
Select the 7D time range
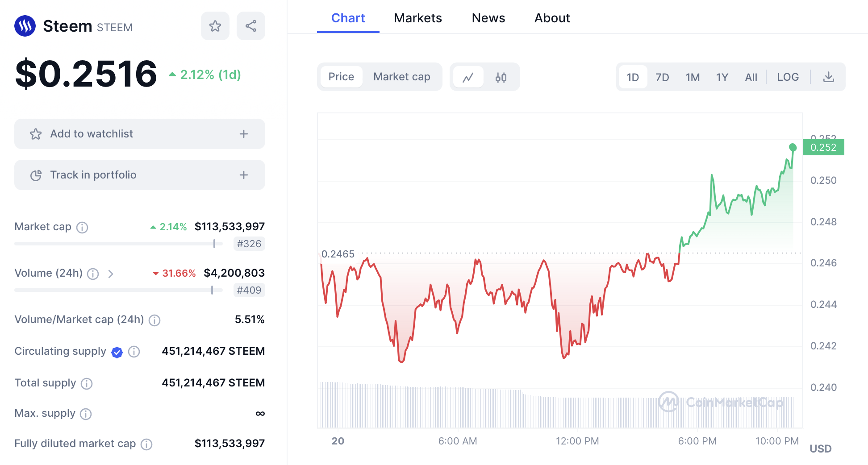pyautogui.click(x=662, y=77)
